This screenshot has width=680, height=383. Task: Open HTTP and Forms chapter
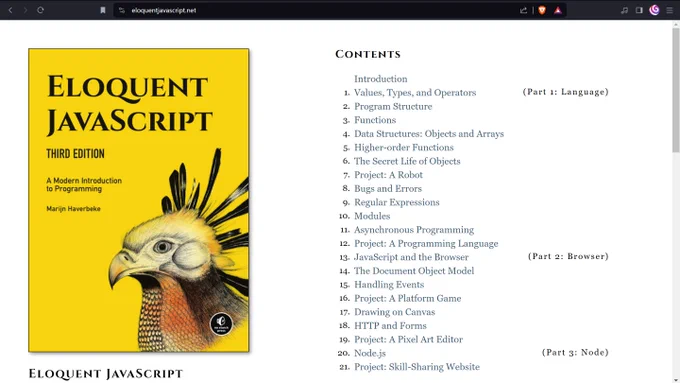390,326
